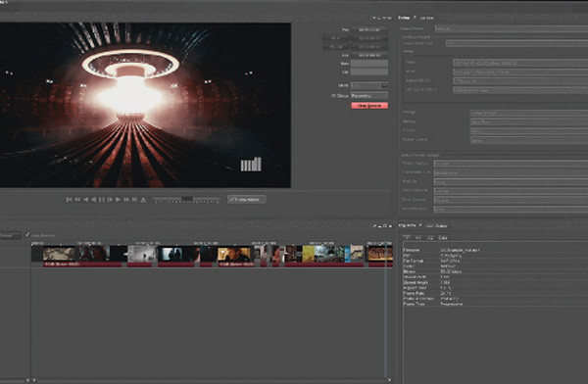Switch to the tab next to Setup
The image size is (588, 384).
click(x=426, y=18)
